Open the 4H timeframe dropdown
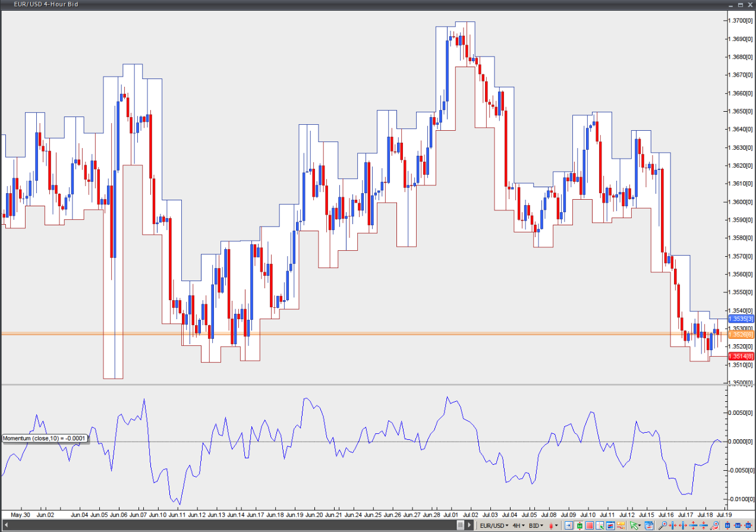Viewport: 756px width, 532px height. 518,525
